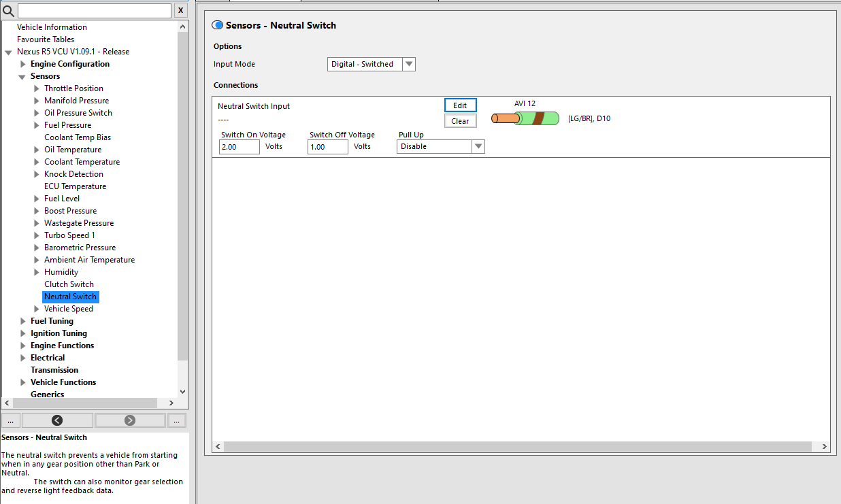Click the AVI 12 wire pin icon
Screen dimensions: 841x504
pyautogui.click(x=525, y=118)
